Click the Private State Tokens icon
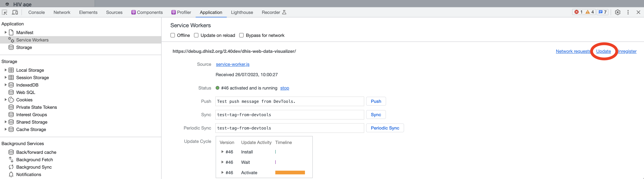Screen dimensions: 644x179 (11, 107)
